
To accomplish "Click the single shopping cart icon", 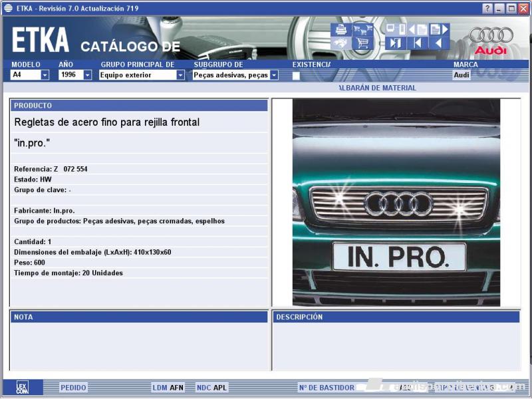I will 362,43.
